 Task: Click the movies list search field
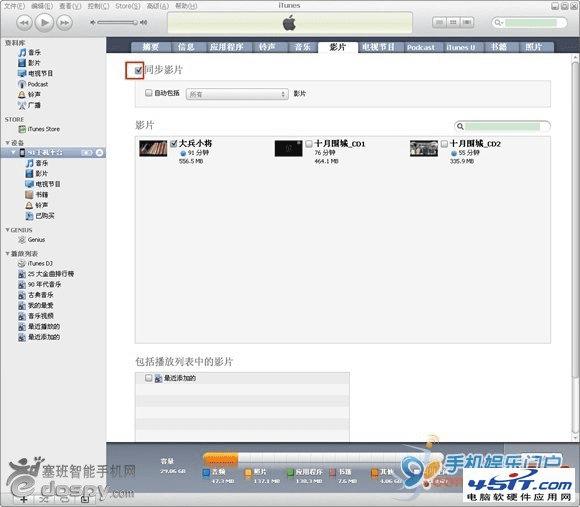coord(502,126)
